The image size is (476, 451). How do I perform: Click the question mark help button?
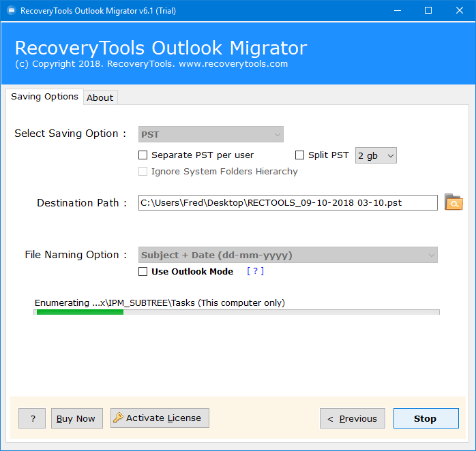[32, 418]
